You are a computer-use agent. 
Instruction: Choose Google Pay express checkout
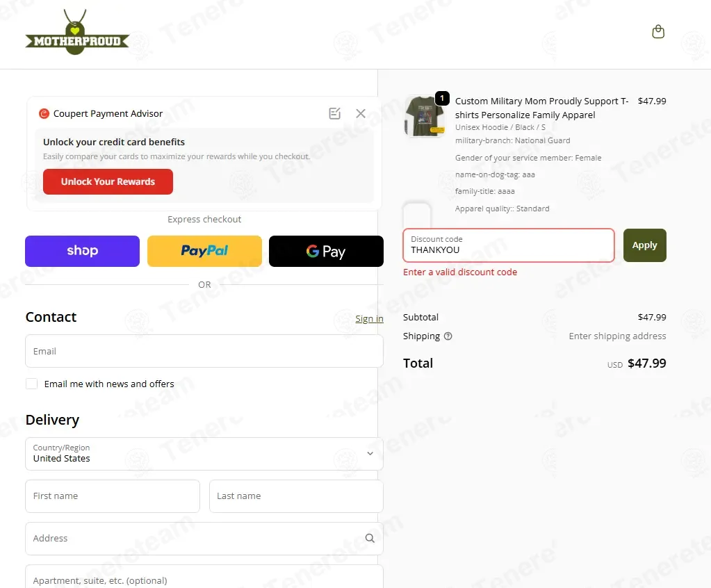pos(326,251)
